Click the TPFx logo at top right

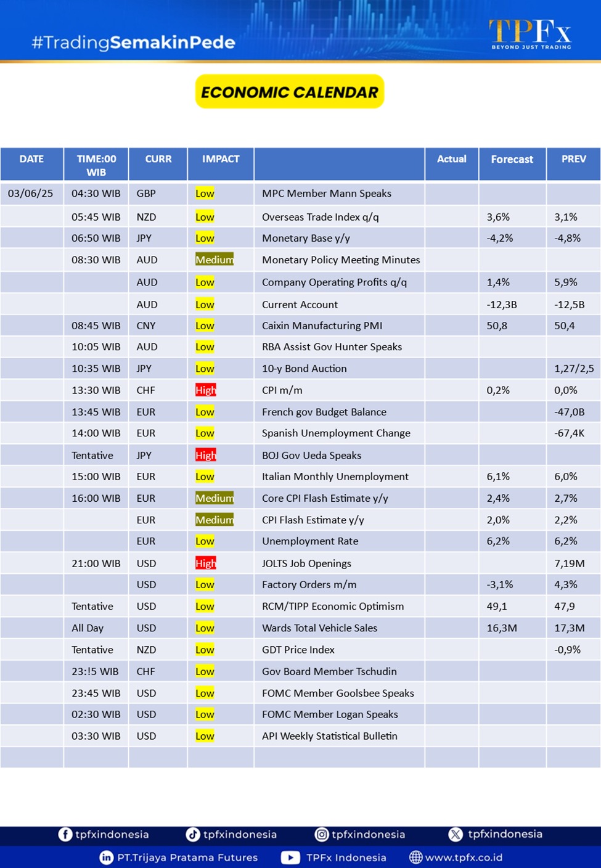530,33
